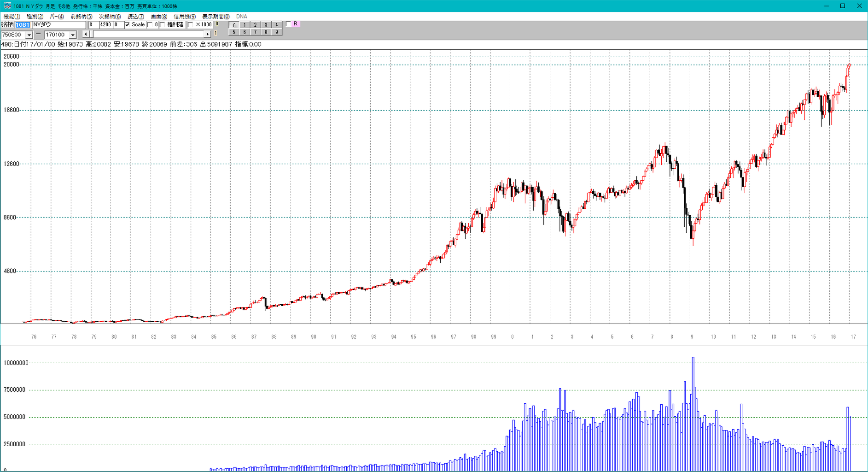868x472 pixels.
Task: Toggle the R checkbox
Action: 289,24
